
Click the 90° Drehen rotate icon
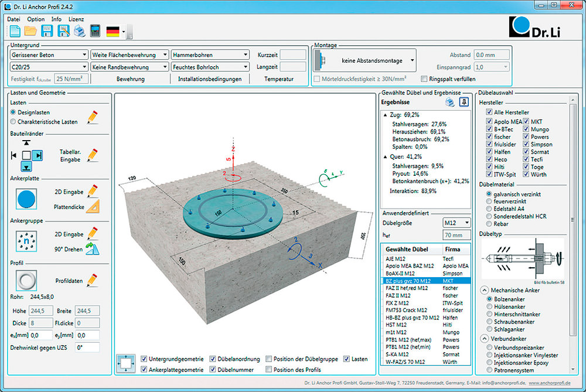click(93, 249)
